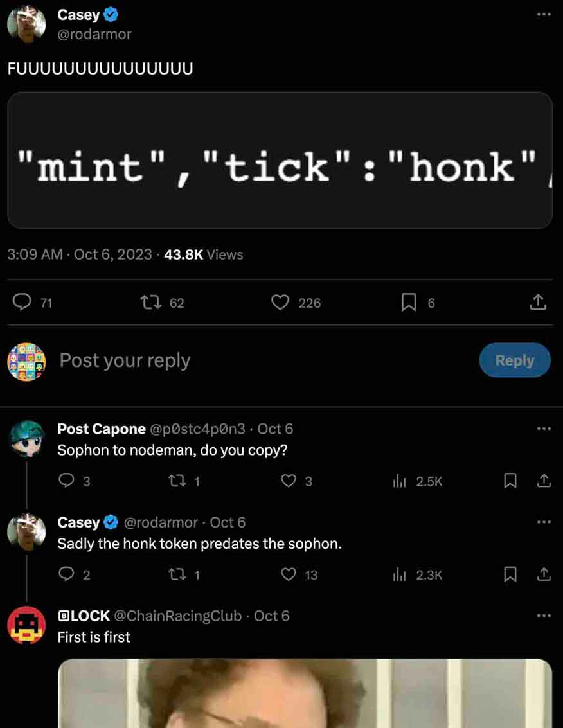Open more options on the main post
The image size is (563, 728).
(x=544, y=14)
